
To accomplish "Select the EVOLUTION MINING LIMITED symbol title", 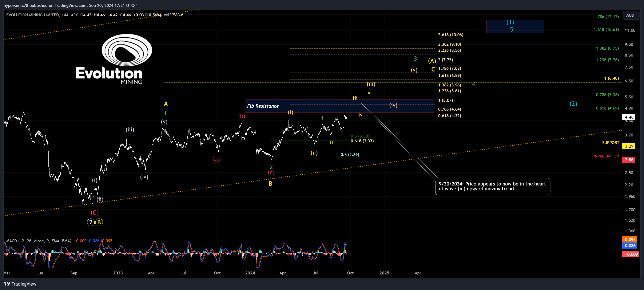I will [33, 15].
